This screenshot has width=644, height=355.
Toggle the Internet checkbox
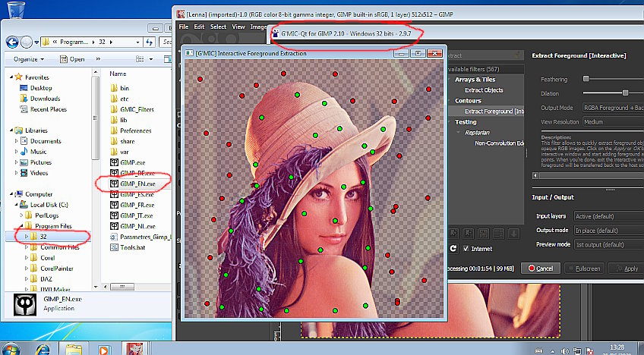point(466,249)
